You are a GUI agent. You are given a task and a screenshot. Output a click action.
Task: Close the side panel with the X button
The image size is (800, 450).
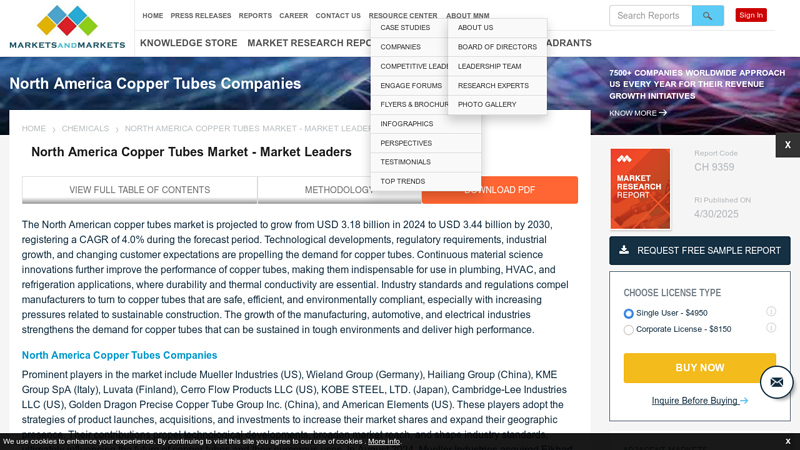tap(788, 145)
